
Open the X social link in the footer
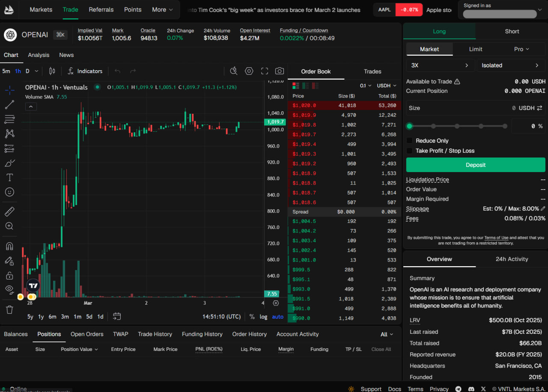click(483, 389)
